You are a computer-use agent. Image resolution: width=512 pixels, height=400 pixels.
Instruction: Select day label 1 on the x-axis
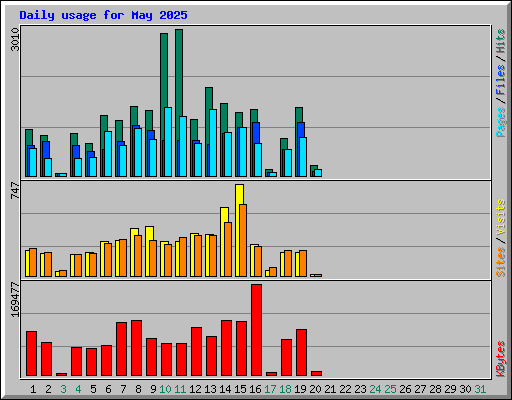[33, 389]
